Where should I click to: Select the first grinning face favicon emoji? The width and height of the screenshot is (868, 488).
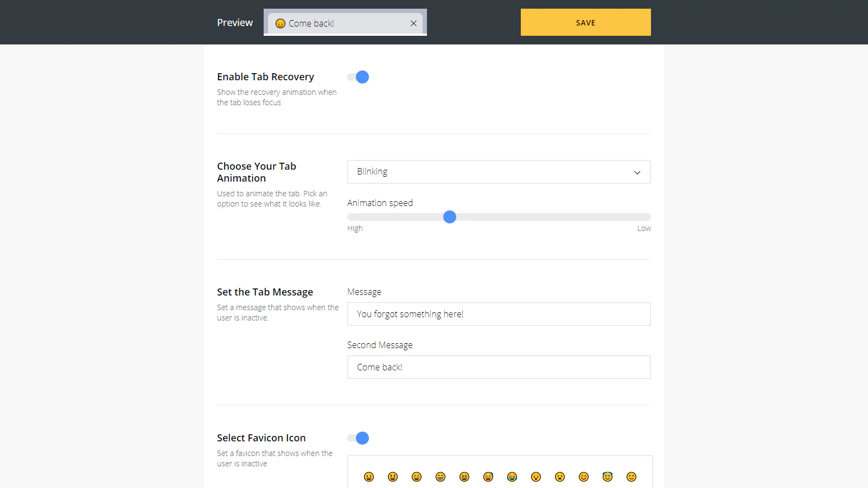pyautogui.click(x=369, y=477)
